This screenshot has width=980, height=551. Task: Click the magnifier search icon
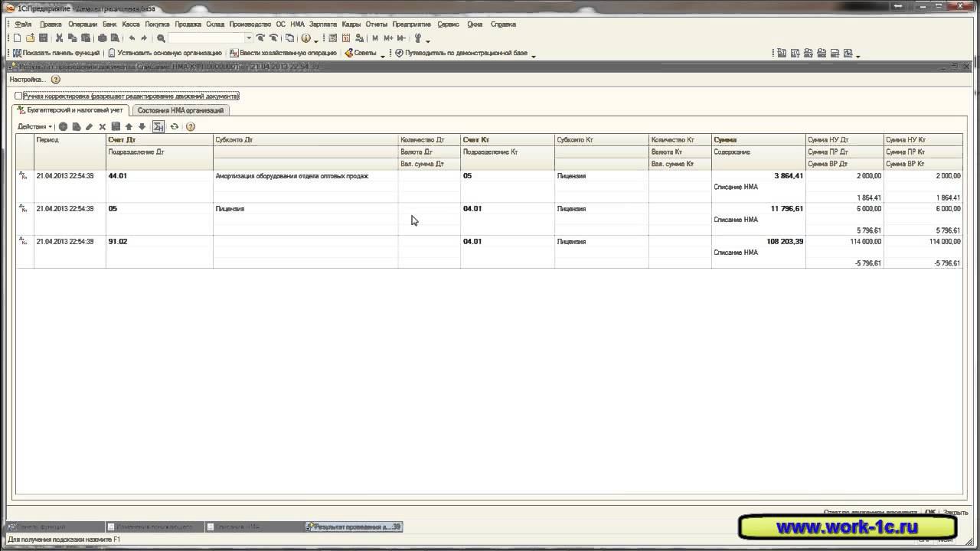161,38
